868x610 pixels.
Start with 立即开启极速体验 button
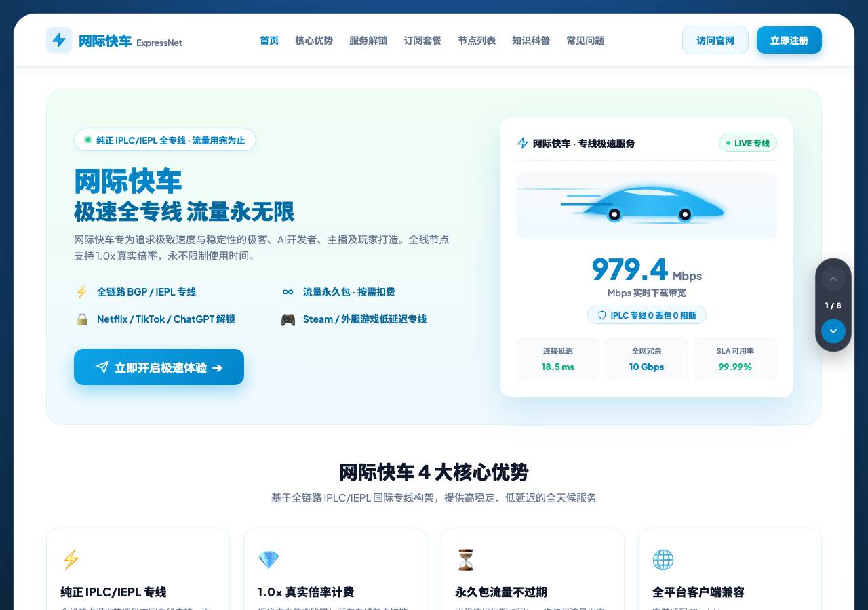click(159, 367)
